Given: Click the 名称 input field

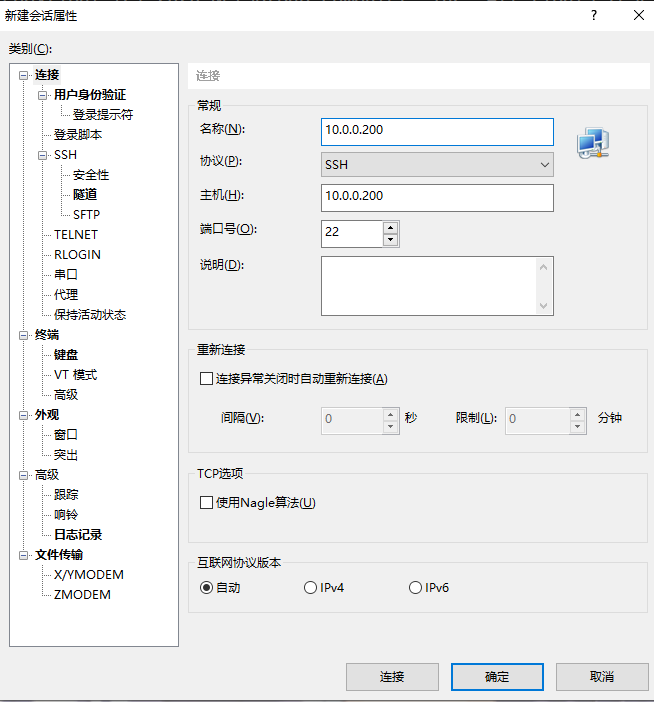Looking at the screenshot, I should pos(437,132).
